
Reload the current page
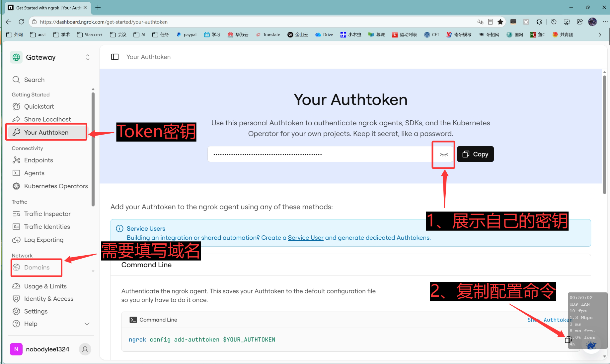[x=21, y=22]
